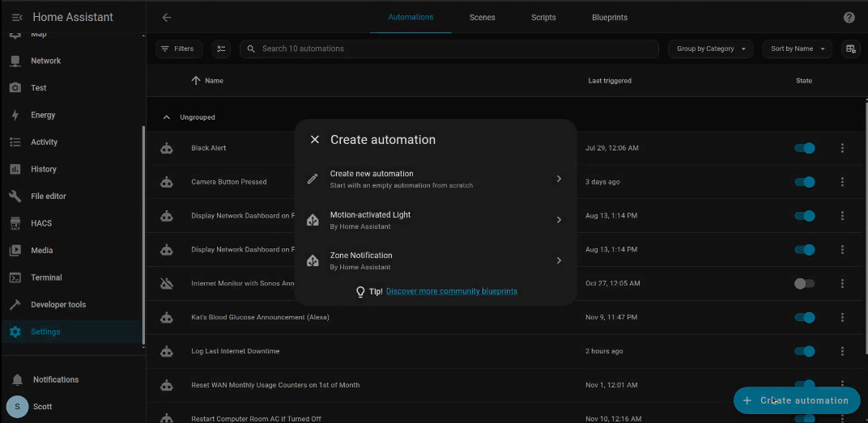This screenshot has height=423, width=868.
Task: Open Terminal from the sidebar
Action: (46, 277)
